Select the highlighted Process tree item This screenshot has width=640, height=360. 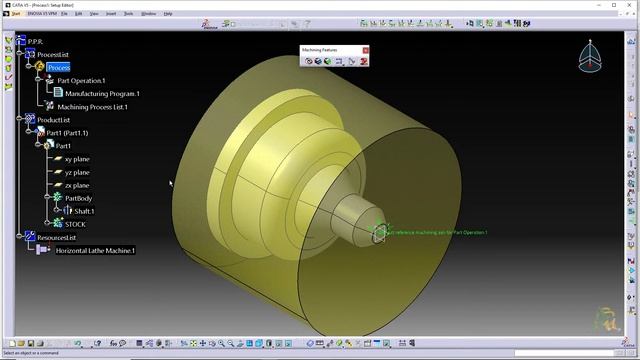58,67
